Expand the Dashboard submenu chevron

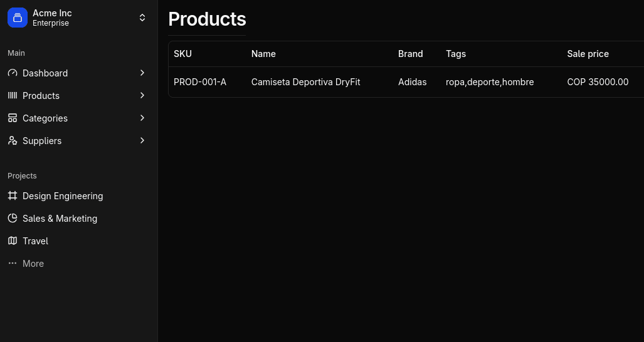click(x=142, y=73)
